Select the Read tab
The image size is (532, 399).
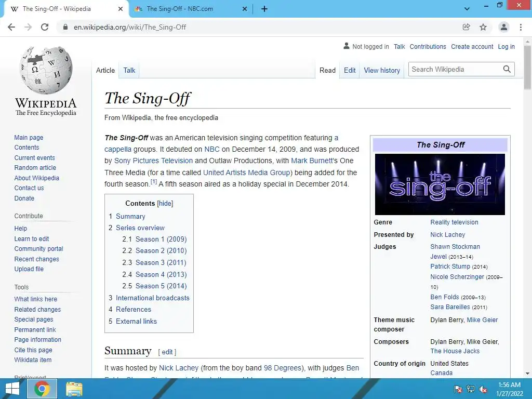(327, 70)
